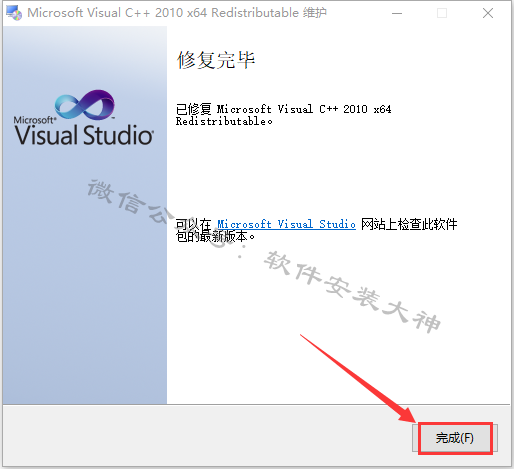
Task: Click the window title Microsoft Visual C++ 2010 x64 Redistributable 维护
Action: pyautogui.click(x=177, y=13)
